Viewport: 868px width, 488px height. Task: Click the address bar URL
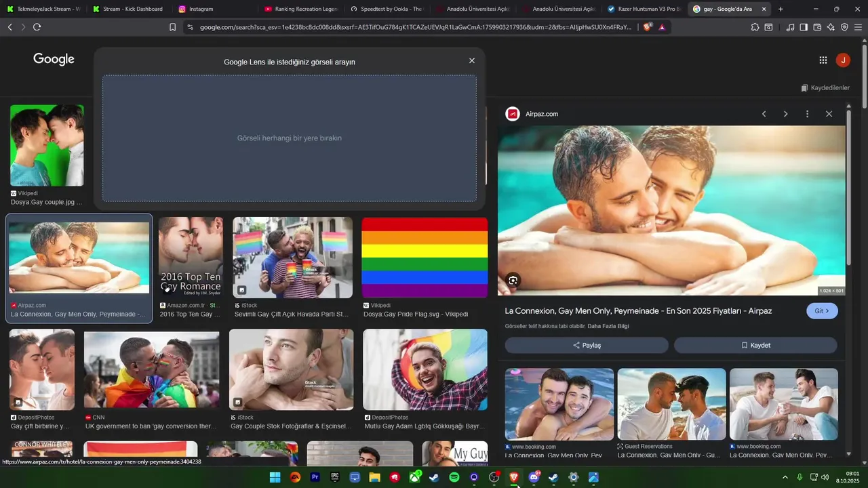point(416,27)
